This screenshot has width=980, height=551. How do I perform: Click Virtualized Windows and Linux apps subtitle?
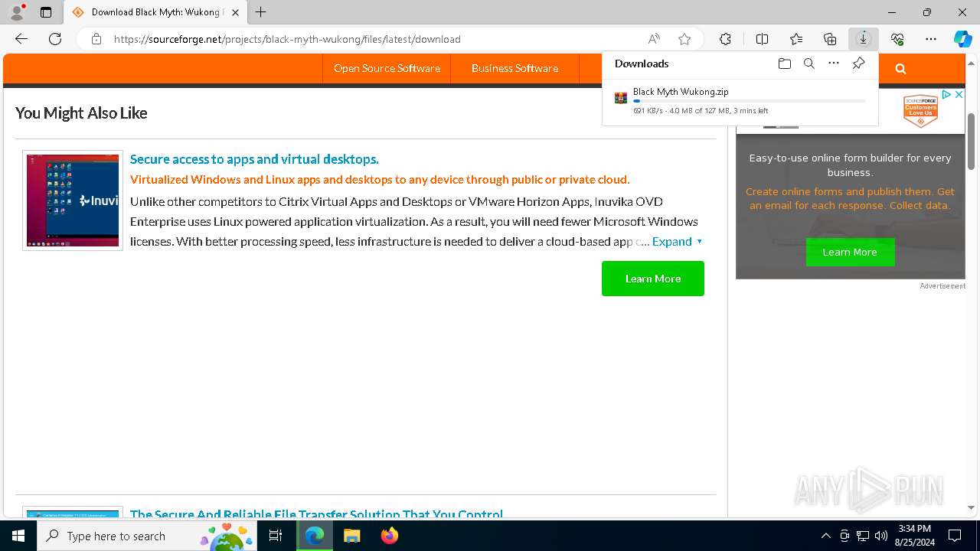[x=380, y=180]
